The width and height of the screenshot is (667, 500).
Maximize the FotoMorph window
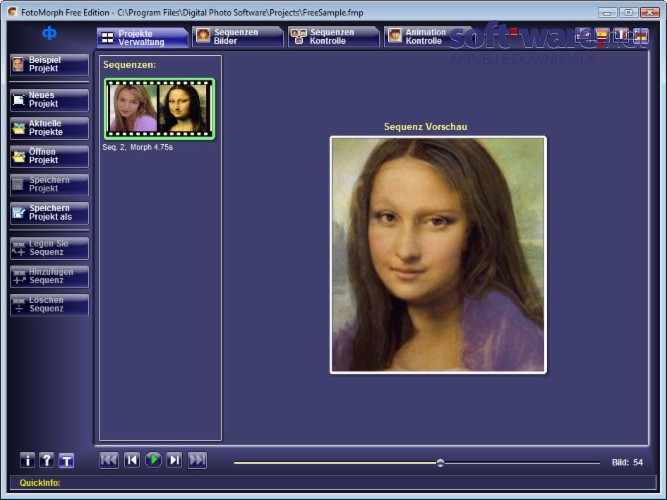628,12
